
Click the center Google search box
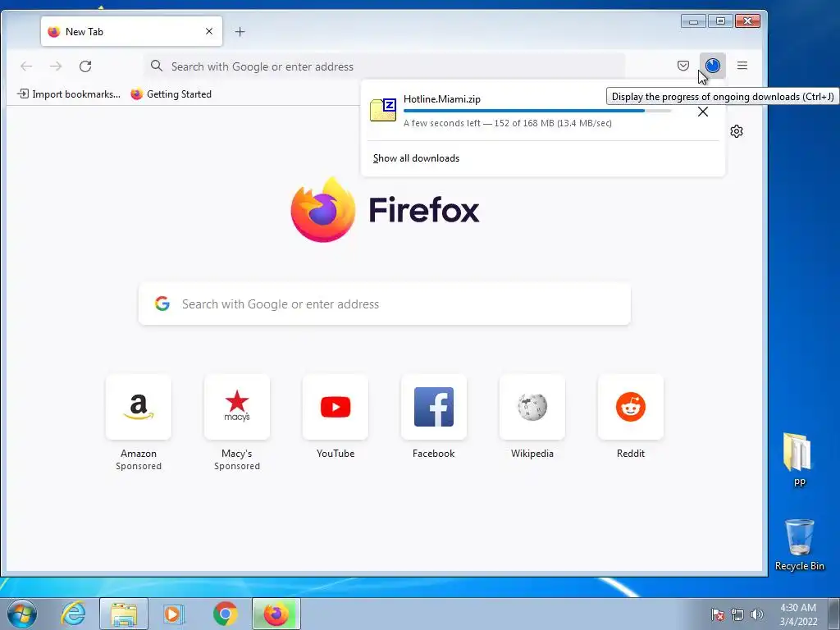pos(384,304)
